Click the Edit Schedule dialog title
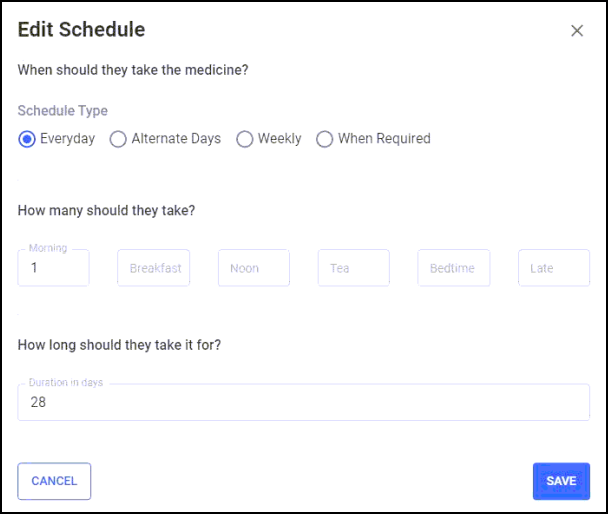 click(x=81, y=30)
